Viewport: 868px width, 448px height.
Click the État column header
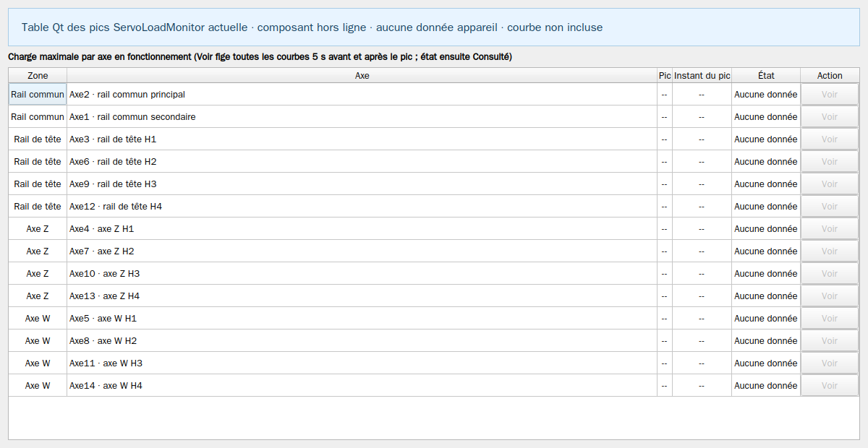tap(766, 76)
